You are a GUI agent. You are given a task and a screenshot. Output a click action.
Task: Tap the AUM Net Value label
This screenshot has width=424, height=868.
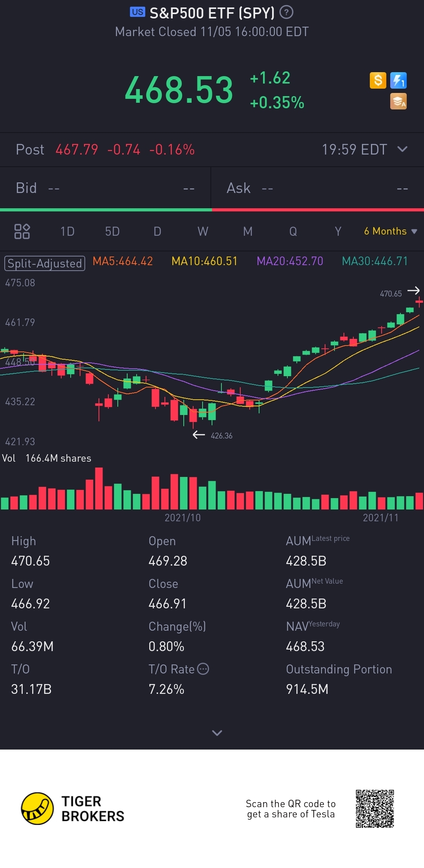click(x=314, y=583)
